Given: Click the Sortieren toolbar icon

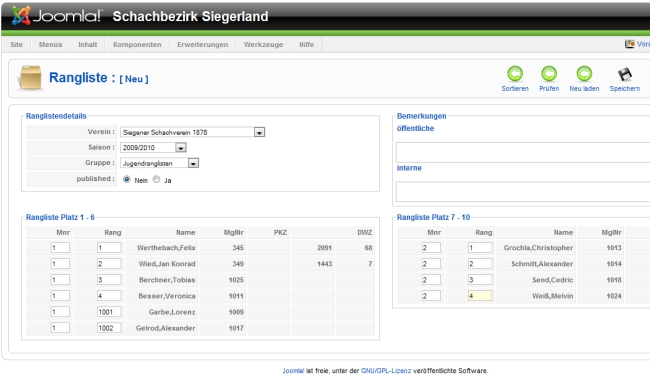Looking at the screenshot, I should (x=515, y=74).
